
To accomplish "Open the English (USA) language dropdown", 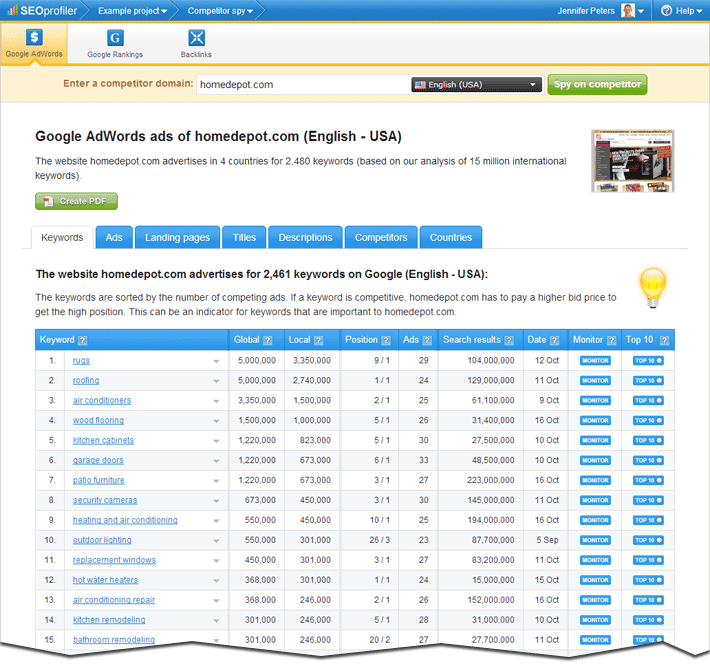I will tap(476, 85).
